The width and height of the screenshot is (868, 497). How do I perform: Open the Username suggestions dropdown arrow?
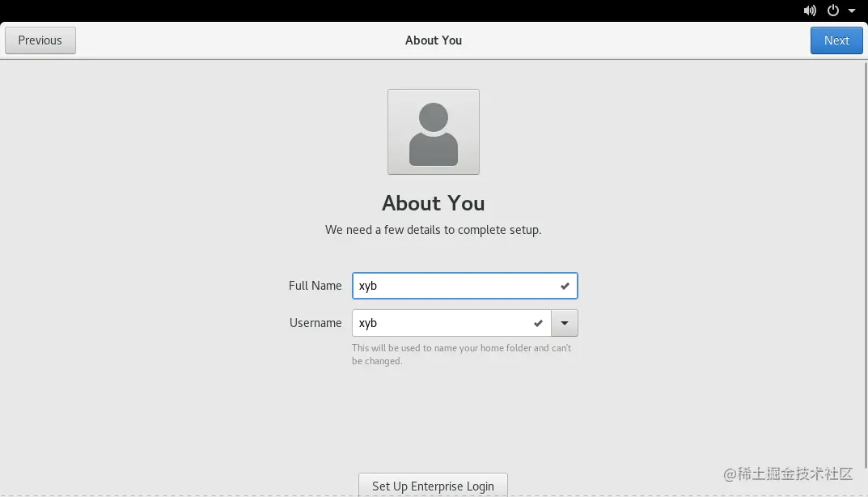(565, 323)
